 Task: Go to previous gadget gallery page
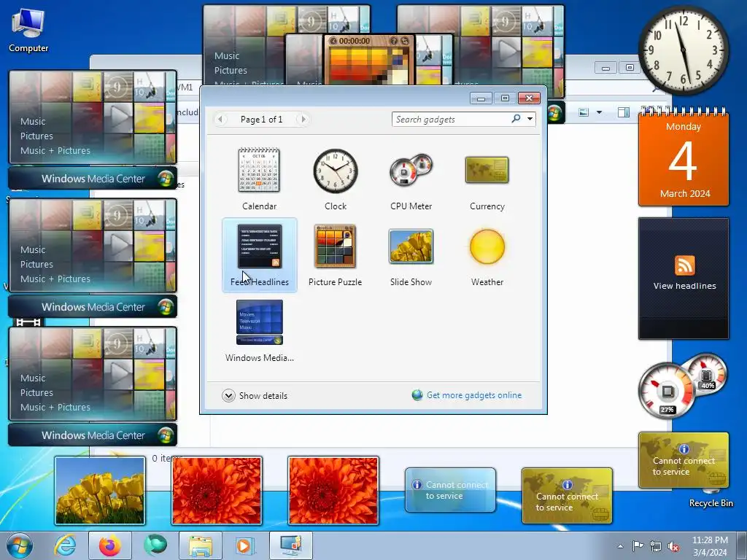pyautogui.click(x=220, y=119)
